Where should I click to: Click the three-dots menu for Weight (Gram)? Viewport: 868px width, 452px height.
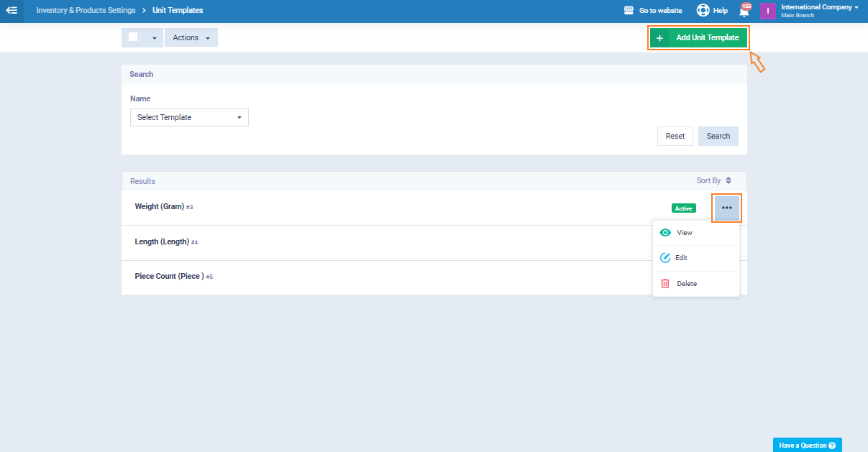tap(726, 208)
